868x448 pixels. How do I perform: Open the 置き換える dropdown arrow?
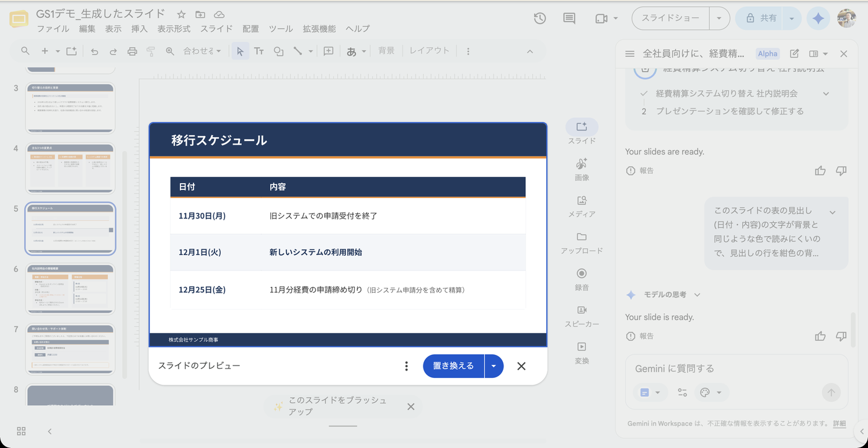[494, 366]
